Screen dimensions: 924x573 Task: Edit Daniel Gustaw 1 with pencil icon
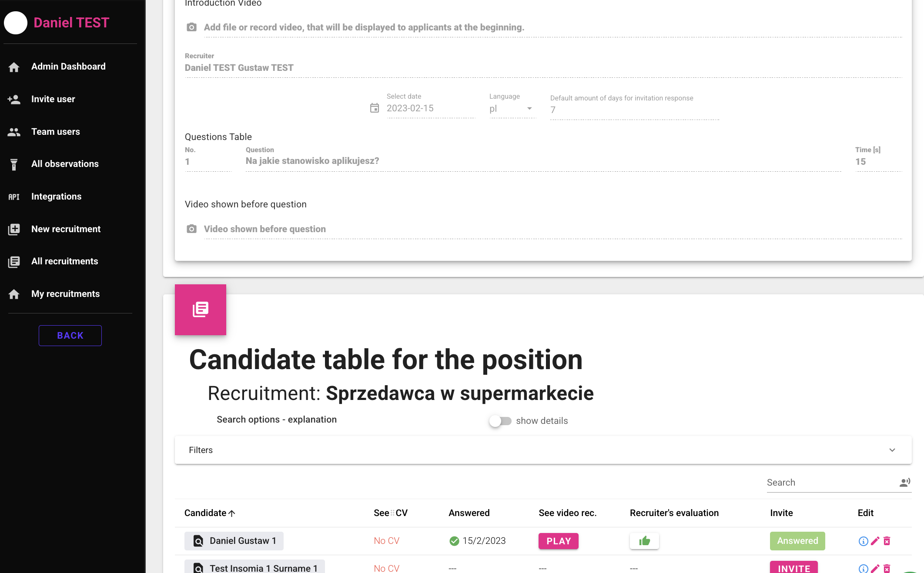click(x=875, y=541)
